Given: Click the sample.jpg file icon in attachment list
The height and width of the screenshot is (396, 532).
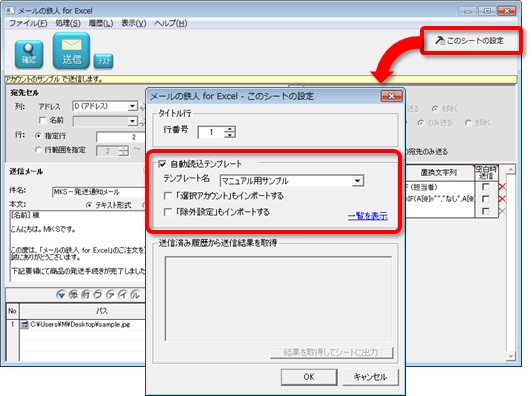Looking at the screenshot, I should (x=24, y=325).
